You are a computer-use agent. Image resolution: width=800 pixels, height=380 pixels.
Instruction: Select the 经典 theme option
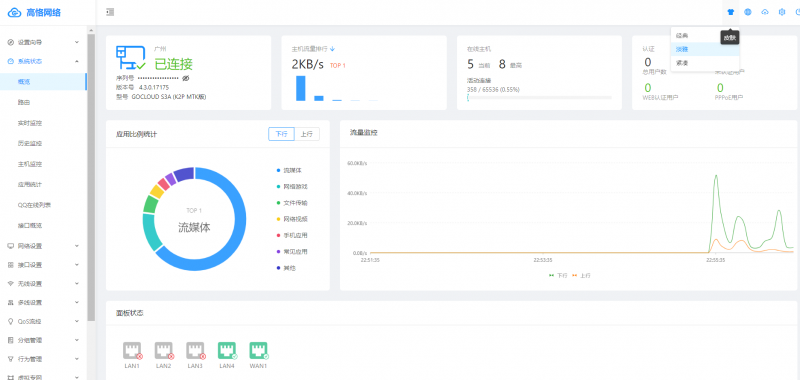pyautogui.click(x=682, y=36)
